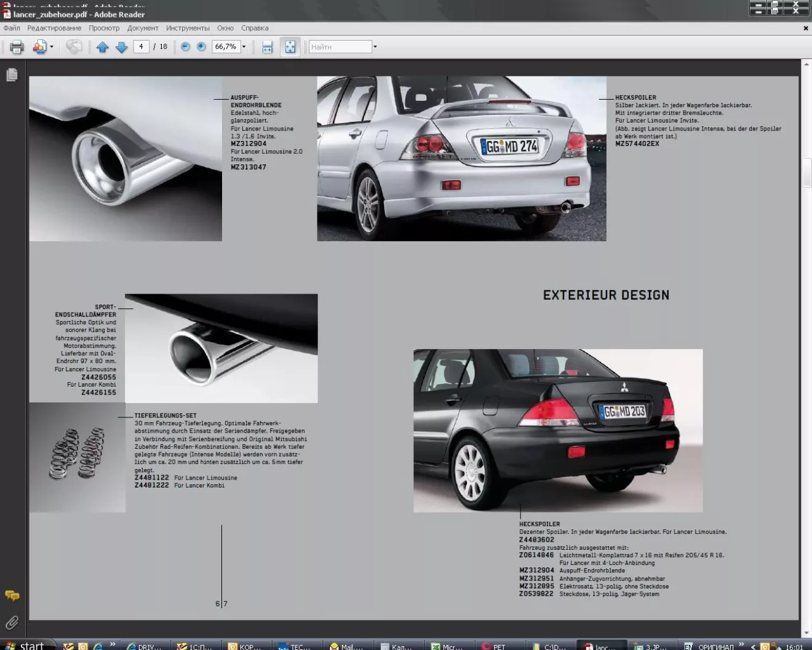The image size is (812, 650).
Task: Expand the collaboration icon dropdown arrow
Action: (52, 47)
